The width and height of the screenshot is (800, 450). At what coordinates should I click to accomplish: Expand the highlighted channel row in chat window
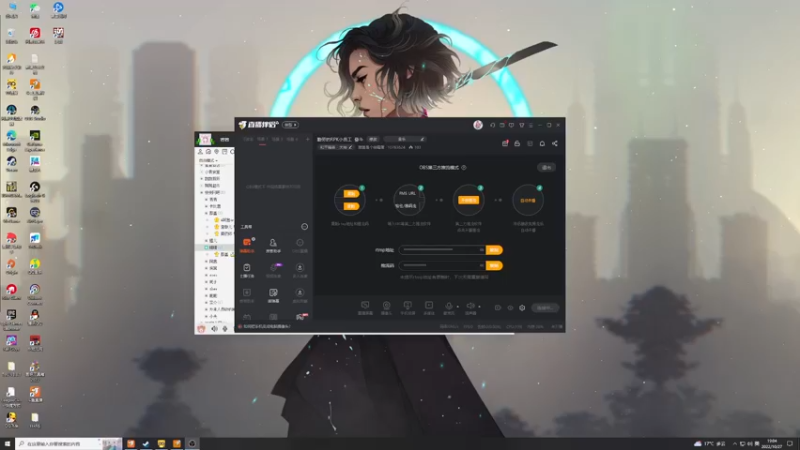coord(206,247)
